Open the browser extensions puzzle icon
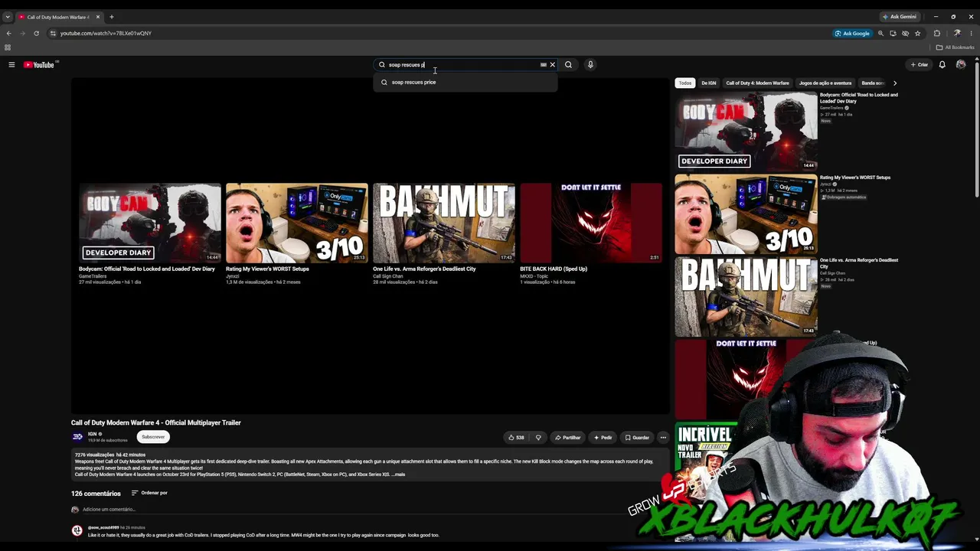 coord(937,34)
